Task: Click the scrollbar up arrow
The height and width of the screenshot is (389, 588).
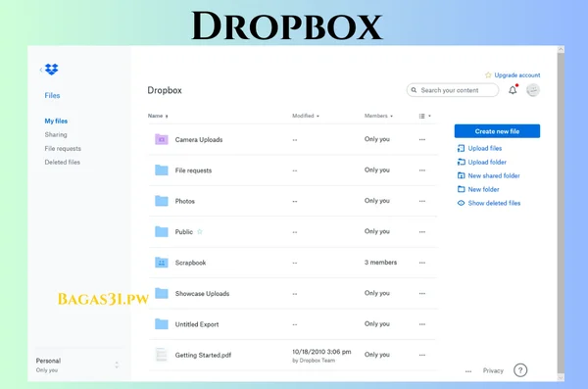Action: [561, 49]
